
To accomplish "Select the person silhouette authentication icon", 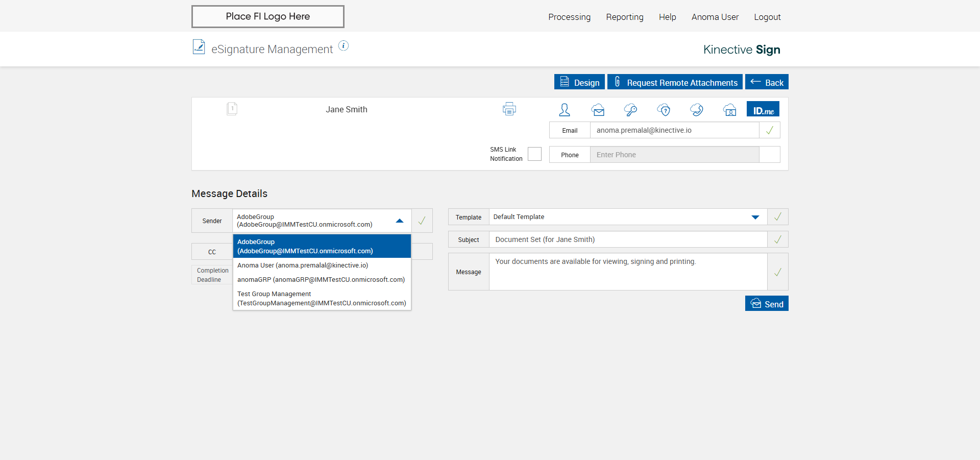I will [565, 110].
